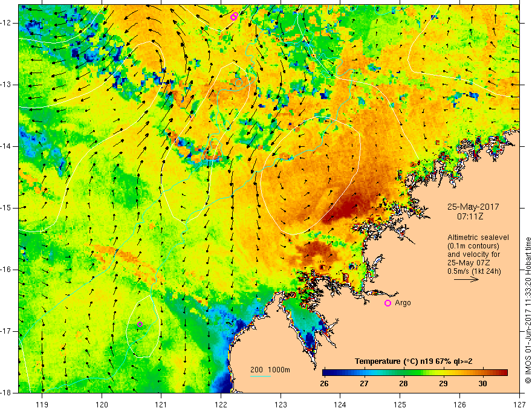Click the "and velocity for" caption line
Screen dimensions: 532x411
(x=473, y=254)
